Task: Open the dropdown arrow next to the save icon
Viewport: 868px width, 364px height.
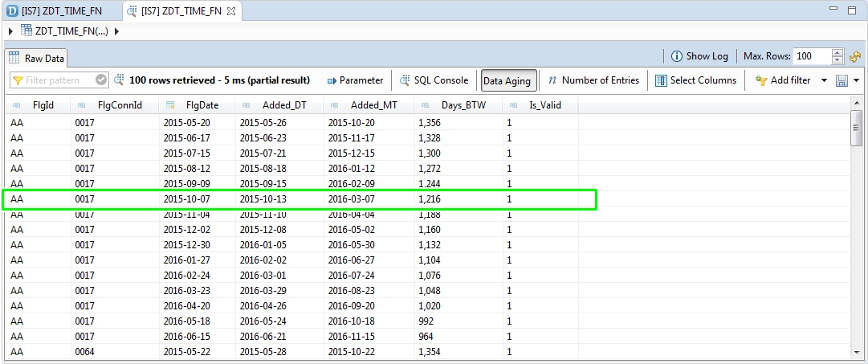Action: tap(857, 81)
